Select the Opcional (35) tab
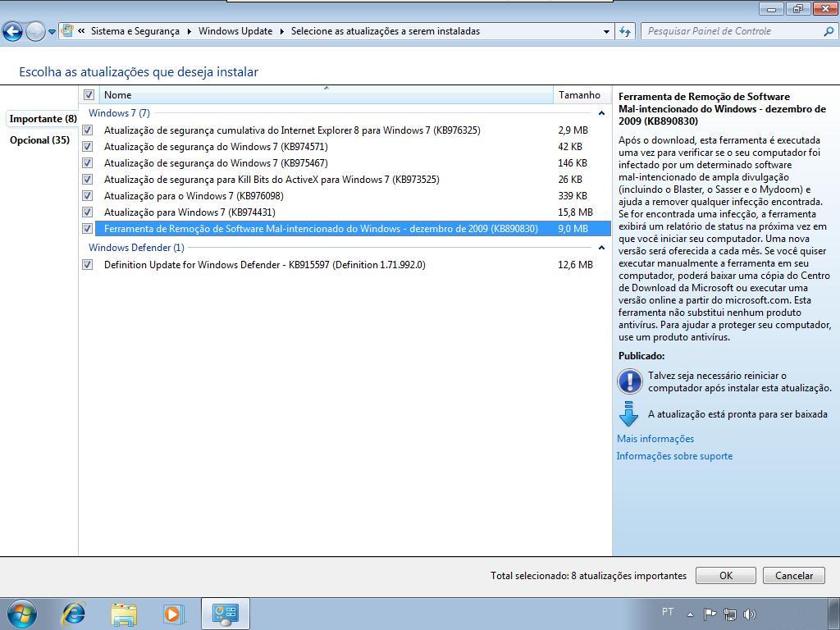 pyautogui.click(x=39, y=140)
